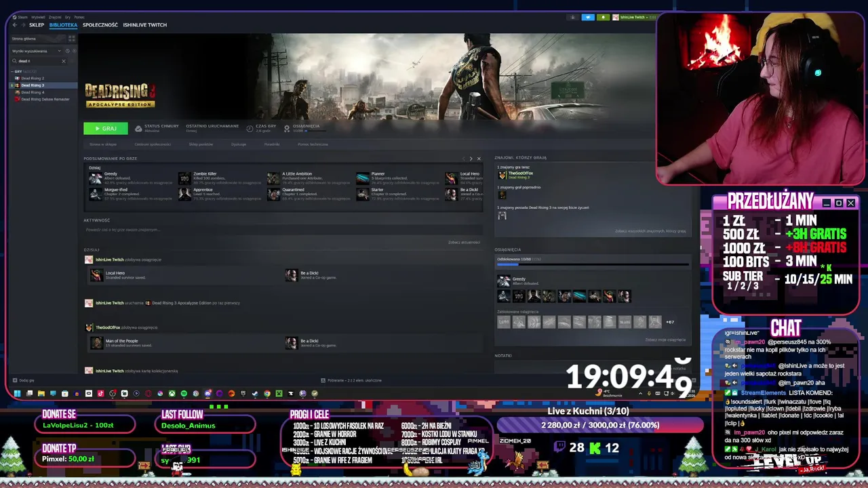The width and height of the screenshot is (868, 488).
Task: Open Zobacz wszystkich znajomych link
Action: [x=650, y=231]
